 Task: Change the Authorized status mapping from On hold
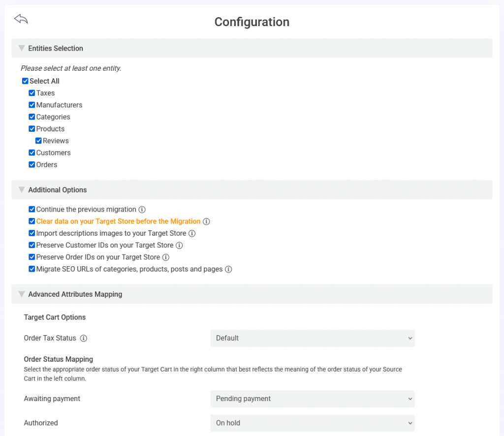(x=312, y=423)
